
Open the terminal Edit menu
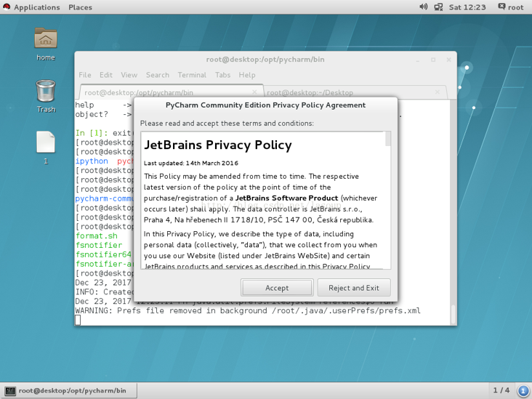pos(106,75)
